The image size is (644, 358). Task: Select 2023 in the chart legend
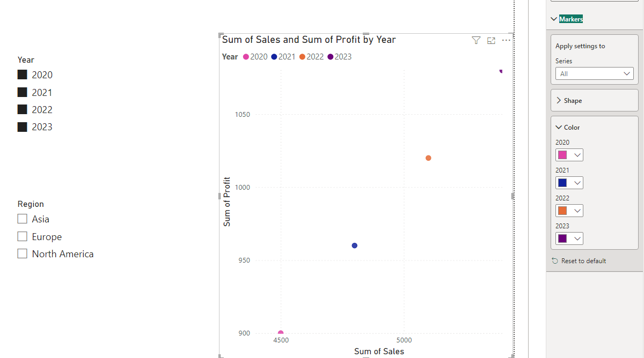click(340, 57)
